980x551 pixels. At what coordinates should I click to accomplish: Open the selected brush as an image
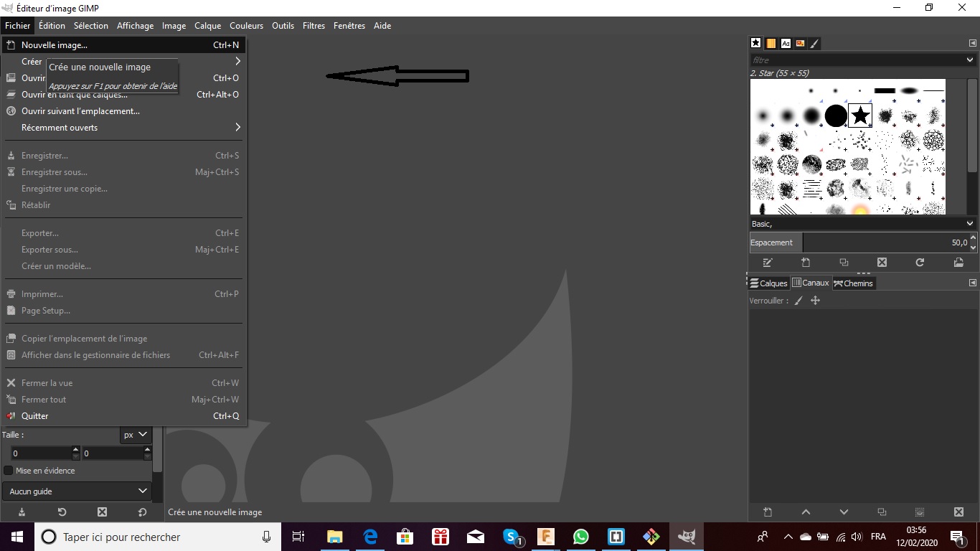(958, 263)
